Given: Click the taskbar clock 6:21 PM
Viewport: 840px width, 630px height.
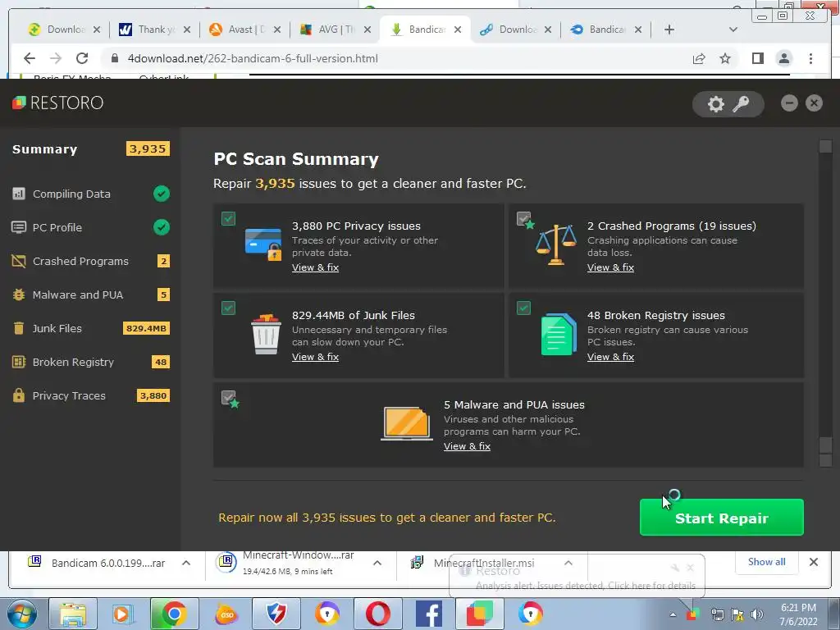Looking at the screenshot, I should (x=798, y=608).
